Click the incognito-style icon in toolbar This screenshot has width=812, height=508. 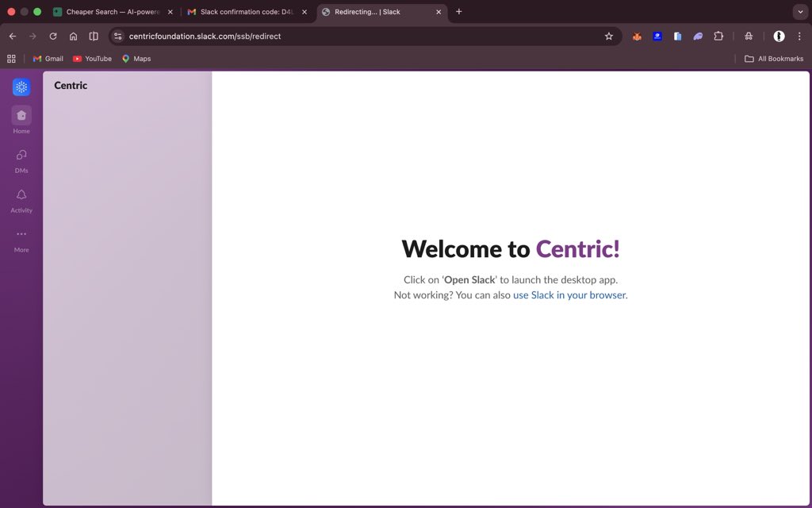pos(749,37)
